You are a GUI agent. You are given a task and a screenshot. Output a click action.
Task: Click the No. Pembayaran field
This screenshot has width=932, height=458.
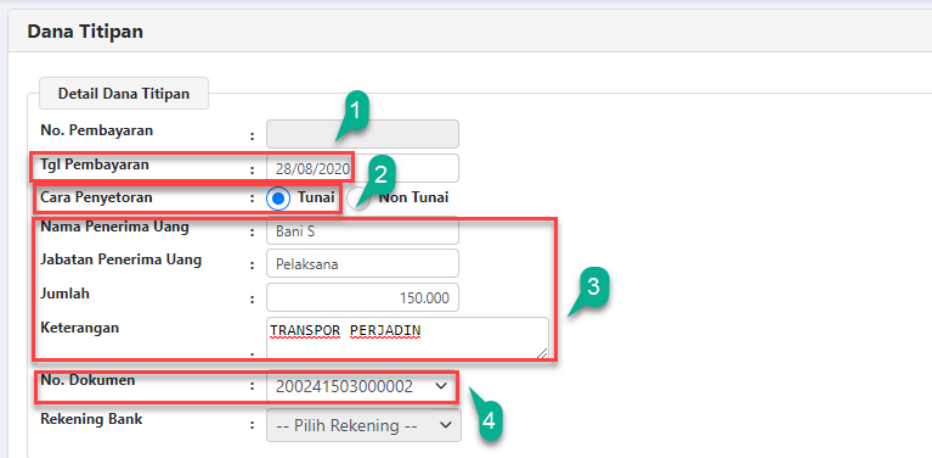tap(362, 134)
